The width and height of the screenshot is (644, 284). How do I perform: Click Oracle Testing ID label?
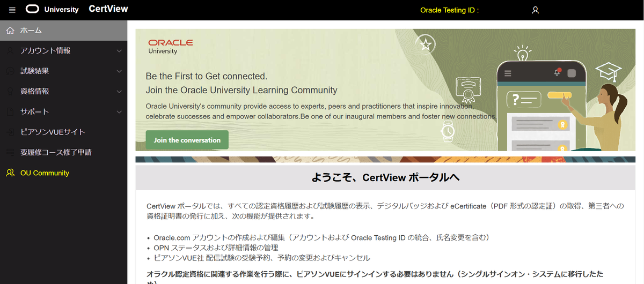[449, 10]
